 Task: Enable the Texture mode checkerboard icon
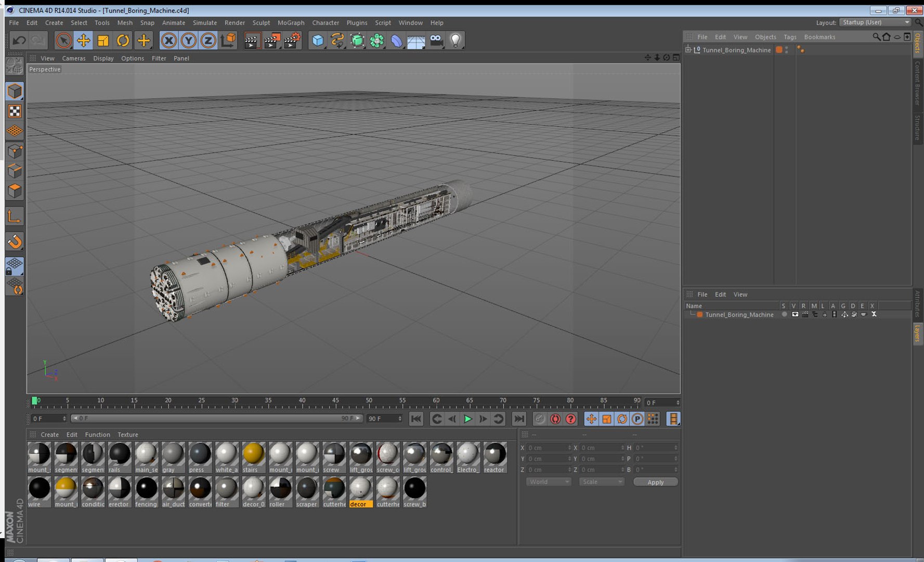pyautogui.click(x=15, y=111)
